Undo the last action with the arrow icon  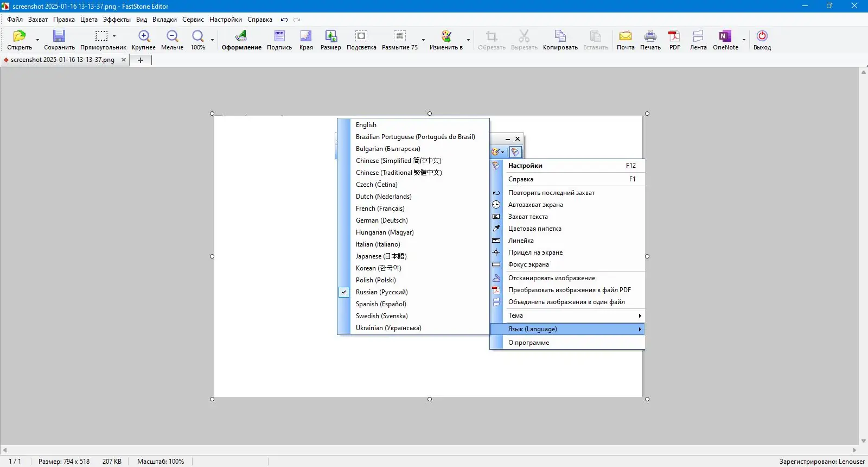click(284, 20)
